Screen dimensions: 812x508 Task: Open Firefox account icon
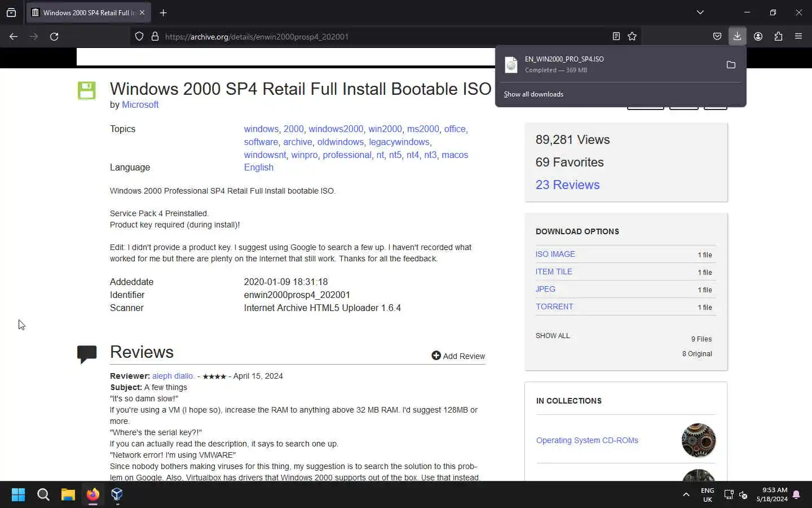click(x=758, y=37)
